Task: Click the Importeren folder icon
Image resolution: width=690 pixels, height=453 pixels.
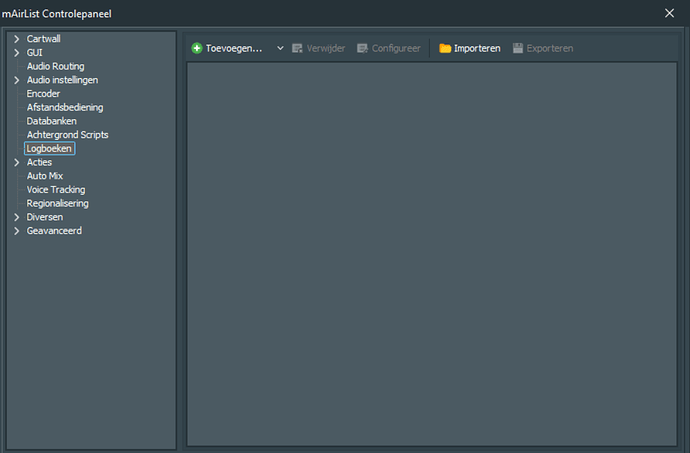Action: pos(445,48)
